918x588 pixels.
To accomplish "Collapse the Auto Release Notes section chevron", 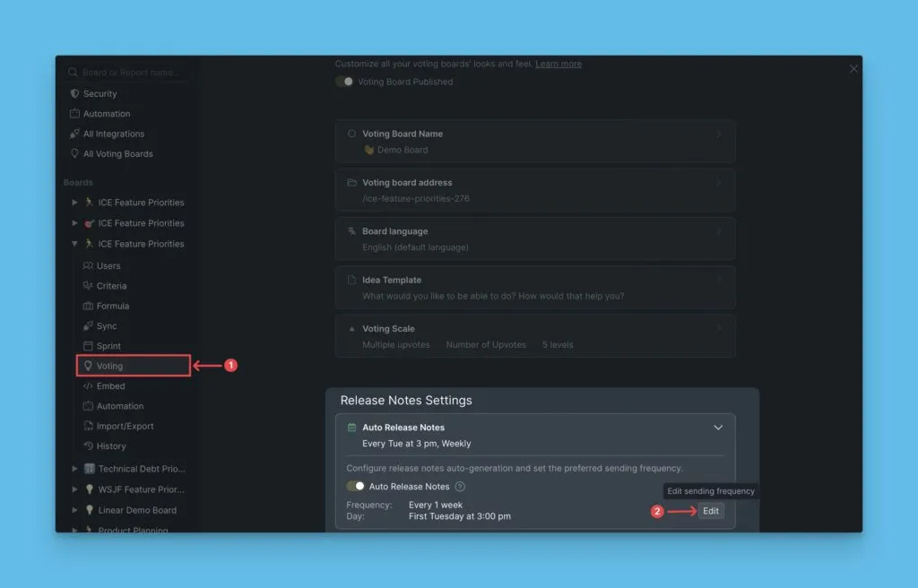I will point(718,428).
